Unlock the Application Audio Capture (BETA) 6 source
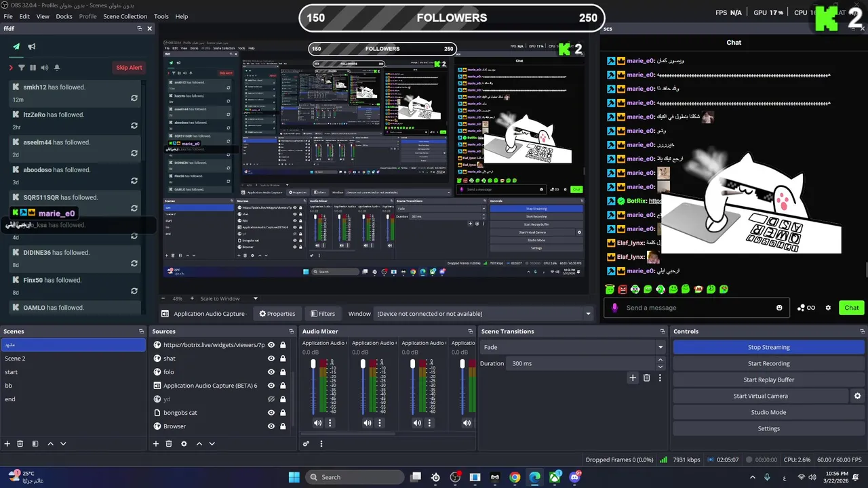This screenshot has height=488, width=868. [x=283, y=386]
